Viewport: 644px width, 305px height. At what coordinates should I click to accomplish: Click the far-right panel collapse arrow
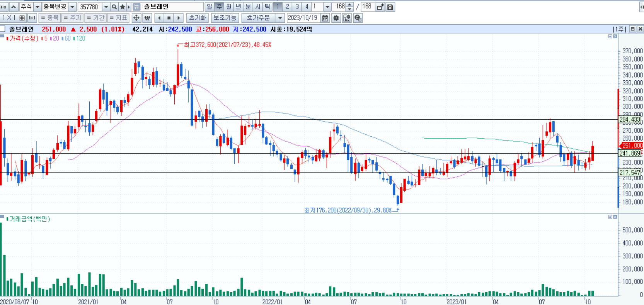(x=642, y=7)
